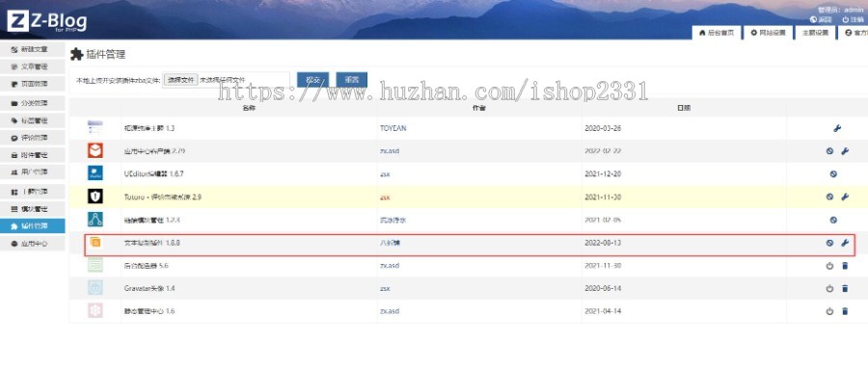Click date cell 2020-03-26
Screen dimensions: 868x368
(603, 128)
